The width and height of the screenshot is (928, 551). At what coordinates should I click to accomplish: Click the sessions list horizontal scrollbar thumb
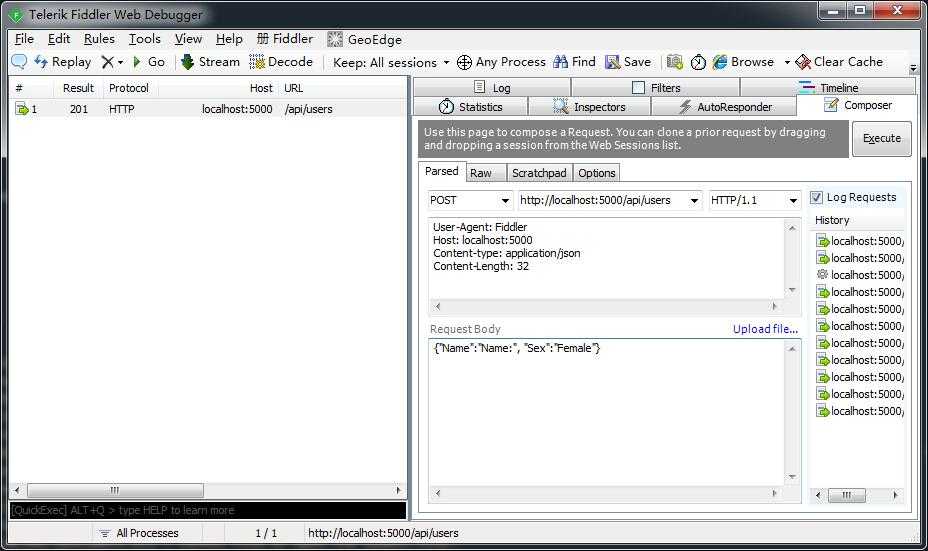(x=115, y=490)
